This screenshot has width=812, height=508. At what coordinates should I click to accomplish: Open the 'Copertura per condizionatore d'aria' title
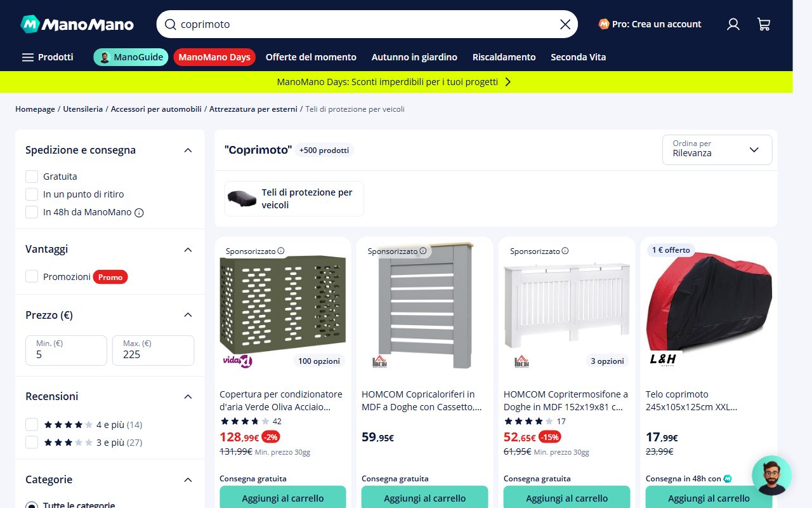(281, 401)
